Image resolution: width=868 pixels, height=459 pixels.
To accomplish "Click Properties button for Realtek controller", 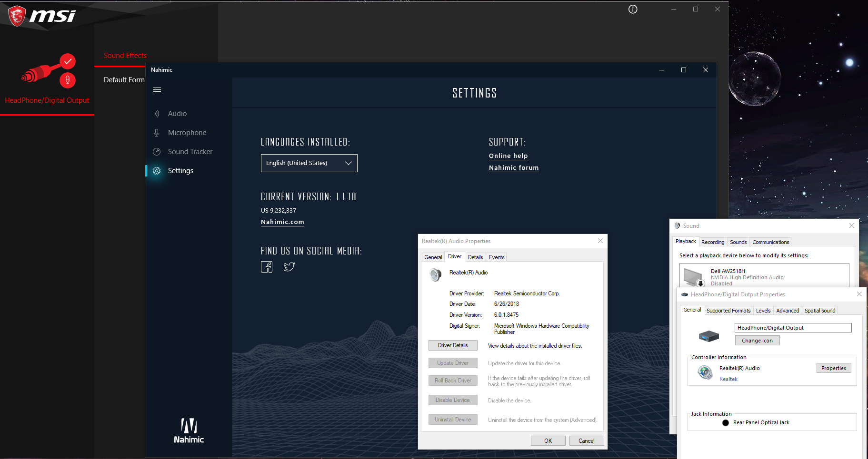I will pyautogui.click(x=833, y=368).
